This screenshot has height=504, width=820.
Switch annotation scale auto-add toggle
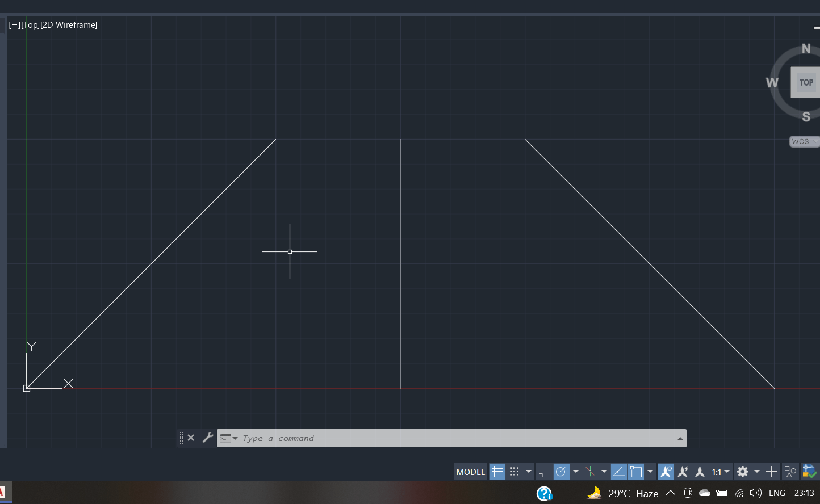pos(683,472)
